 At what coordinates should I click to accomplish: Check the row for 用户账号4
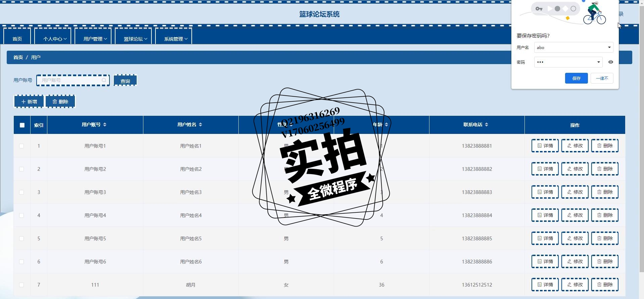click(21, 215)
